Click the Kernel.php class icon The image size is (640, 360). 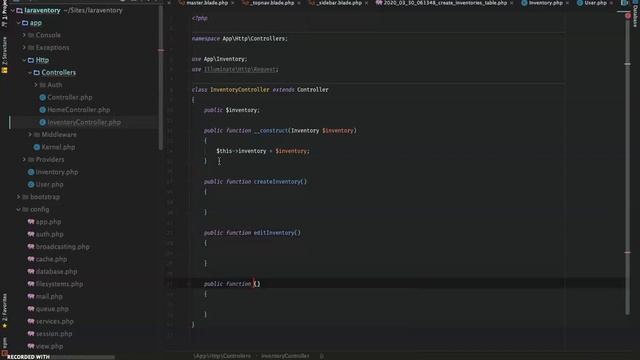click(37, 147)
